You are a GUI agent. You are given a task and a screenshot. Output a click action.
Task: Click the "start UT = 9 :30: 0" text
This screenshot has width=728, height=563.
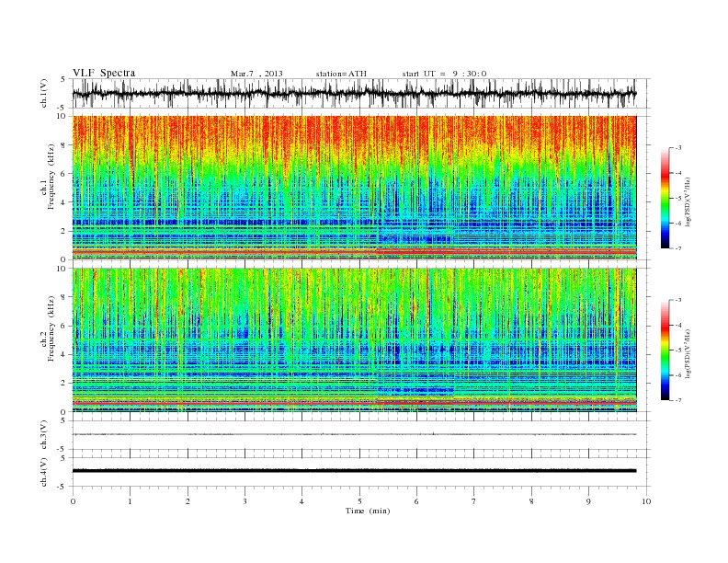coord(444,74)
